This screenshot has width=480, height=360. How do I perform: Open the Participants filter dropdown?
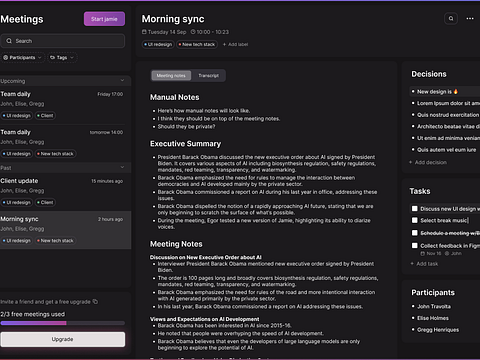click(22, 58)
